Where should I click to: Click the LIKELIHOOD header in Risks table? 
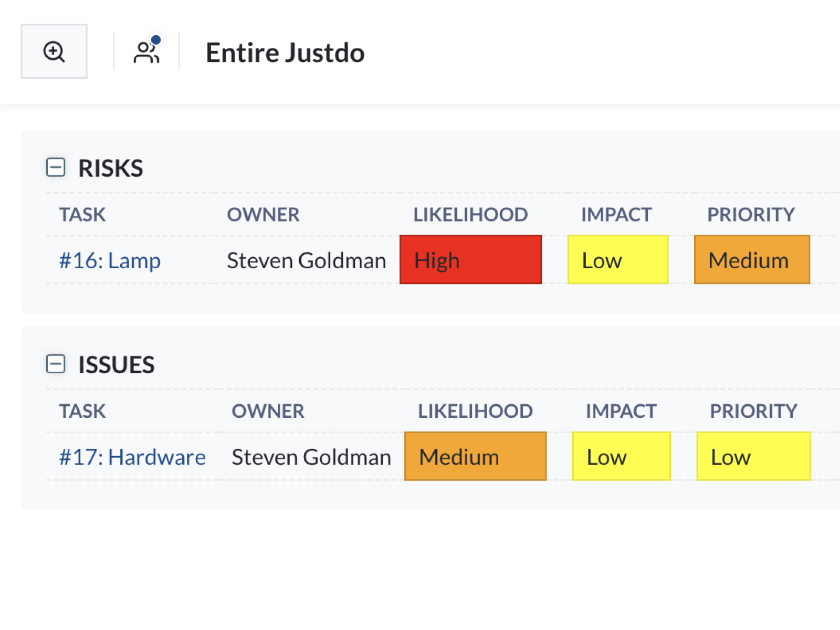click(470, 215)
